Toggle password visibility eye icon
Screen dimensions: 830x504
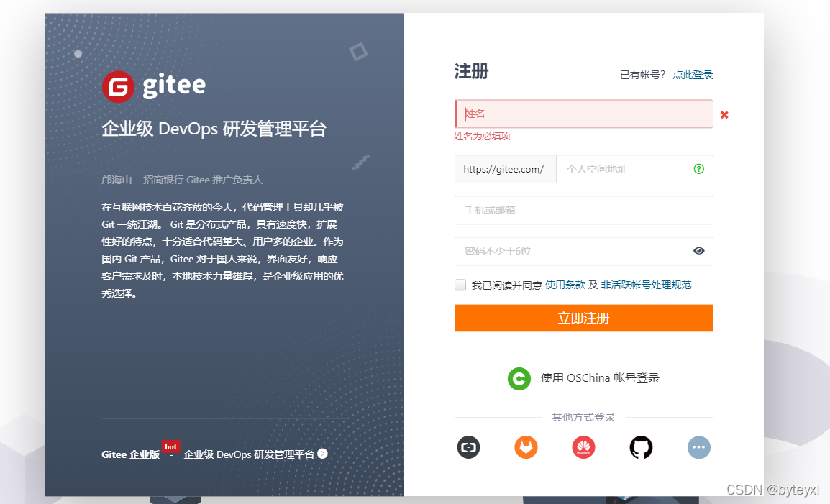point(698,251)
